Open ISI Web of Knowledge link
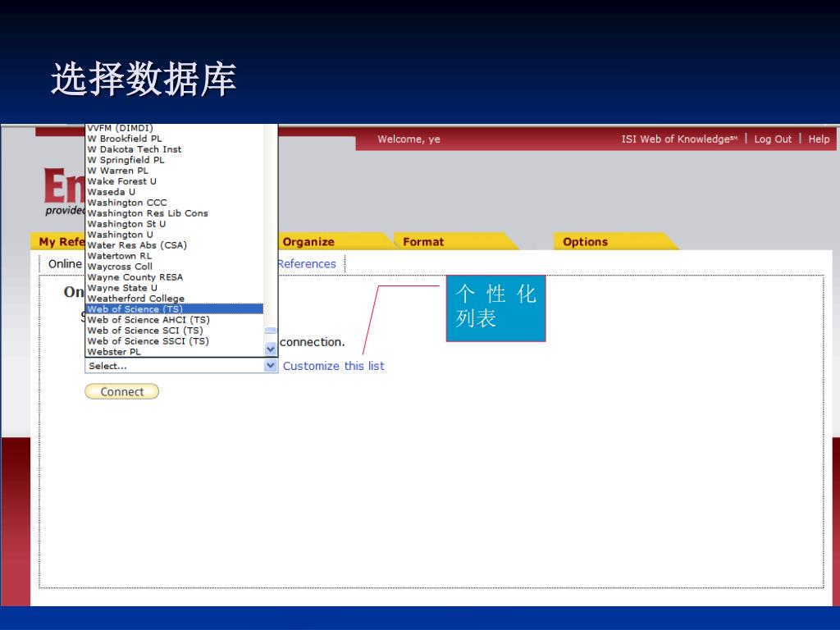This screenshot has height=630, width=840. click(678, 139)
